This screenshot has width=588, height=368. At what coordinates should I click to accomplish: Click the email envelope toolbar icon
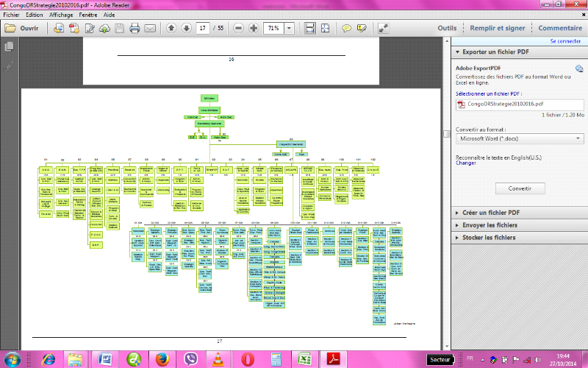pos(150,29)
